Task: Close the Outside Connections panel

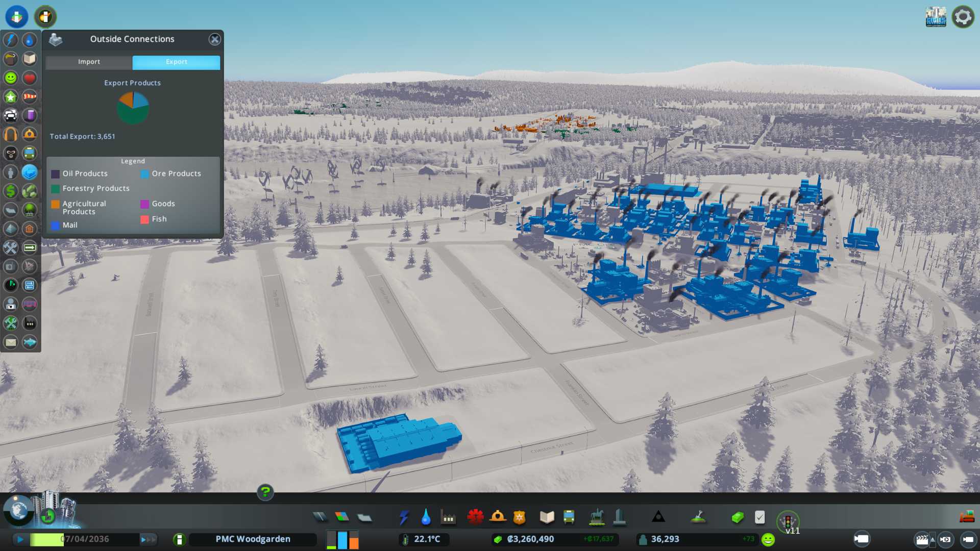Action: [x=214, y=39]
